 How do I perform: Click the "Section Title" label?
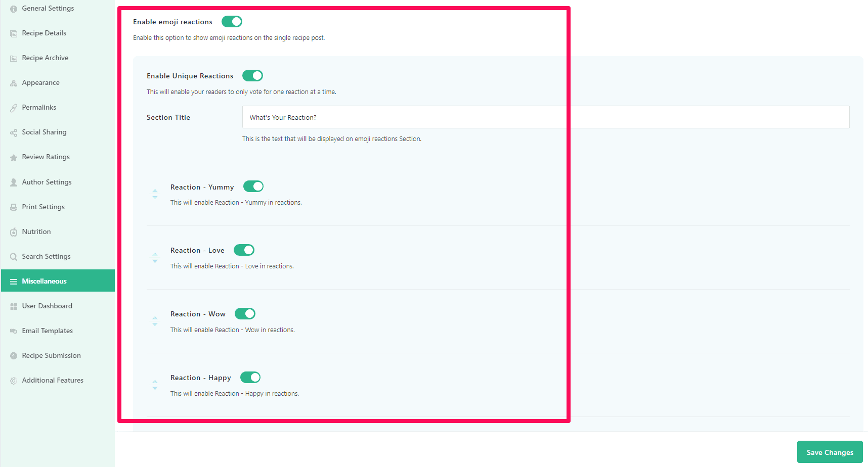click(168, 117)
